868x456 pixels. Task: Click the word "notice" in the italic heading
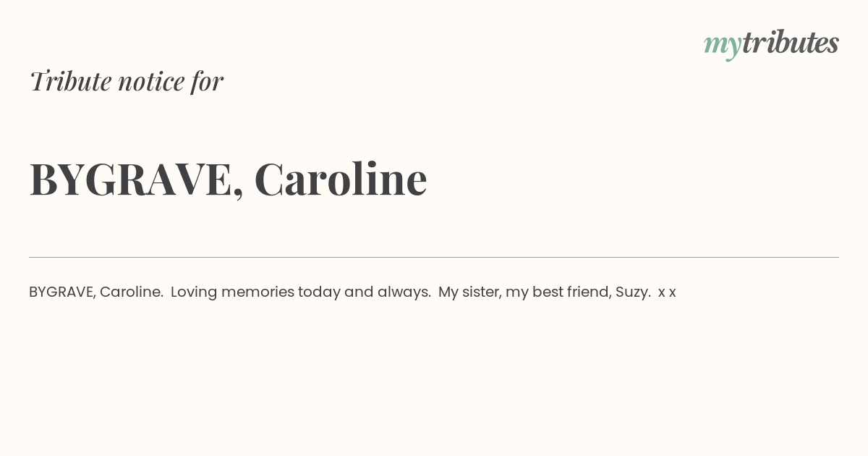click(151, 81)
